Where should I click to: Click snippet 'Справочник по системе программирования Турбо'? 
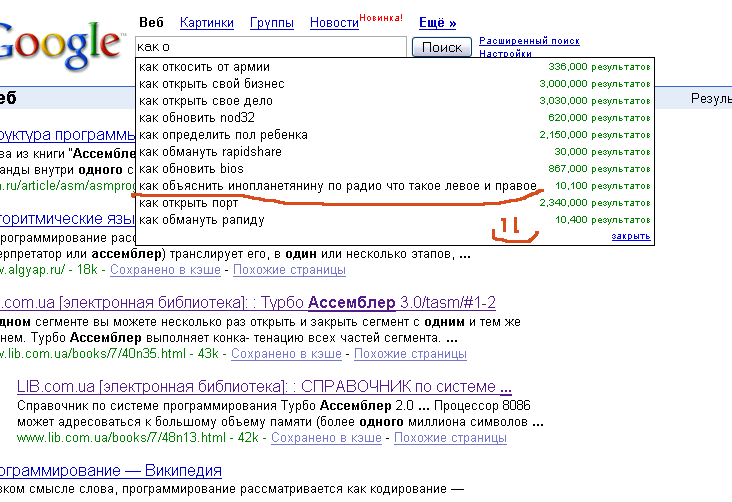166,406
